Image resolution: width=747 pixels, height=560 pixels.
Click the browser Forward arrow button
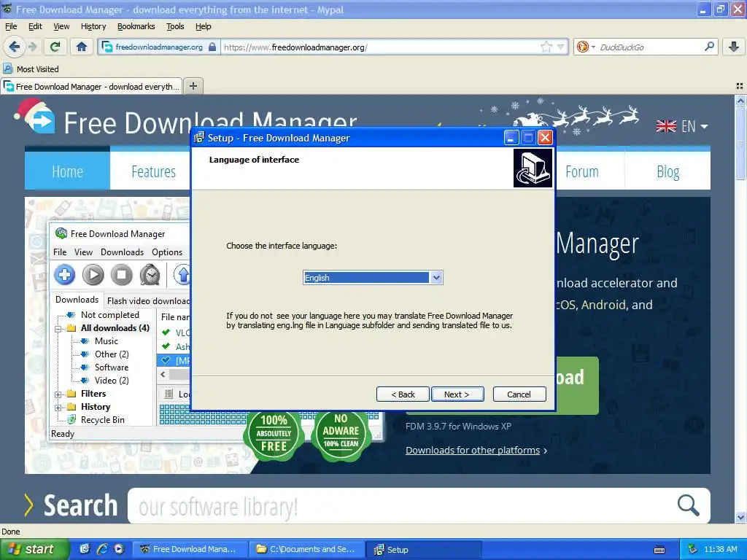[33, 47]
